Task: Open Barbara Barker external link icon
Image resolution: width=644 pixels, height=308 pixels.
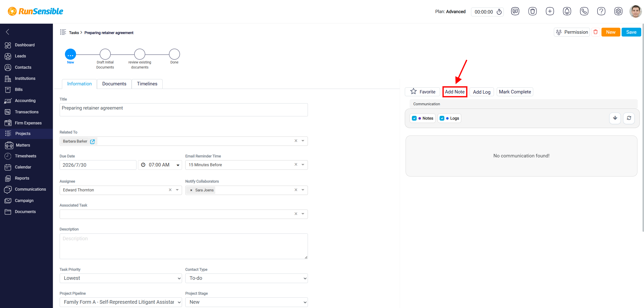Action: pos(92,142)
